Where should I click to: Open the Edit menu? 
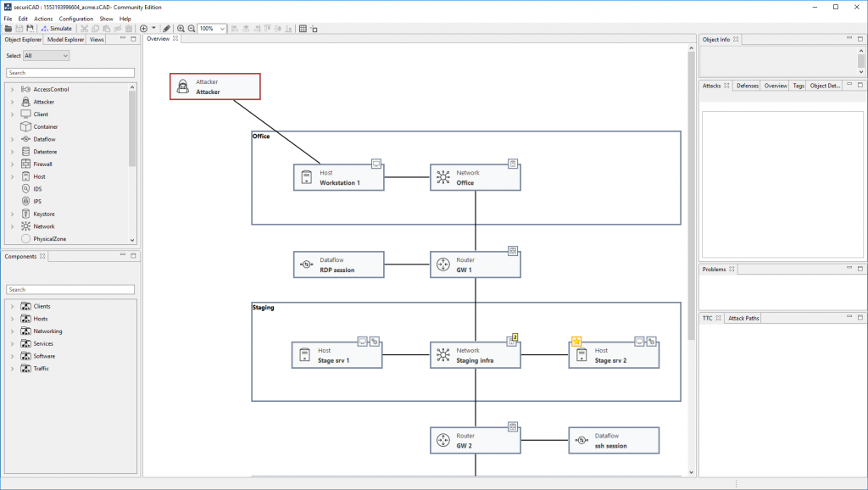[x=23, y=19]
